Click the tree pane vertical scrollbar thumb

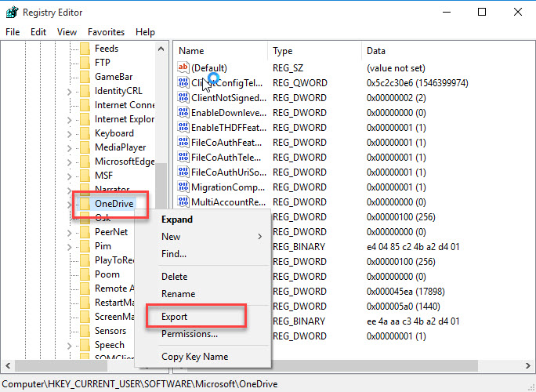coord(161,187)
